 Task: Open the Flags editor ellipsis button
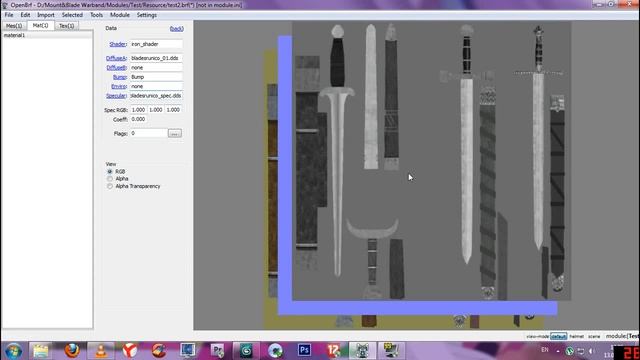click(175, 133)
